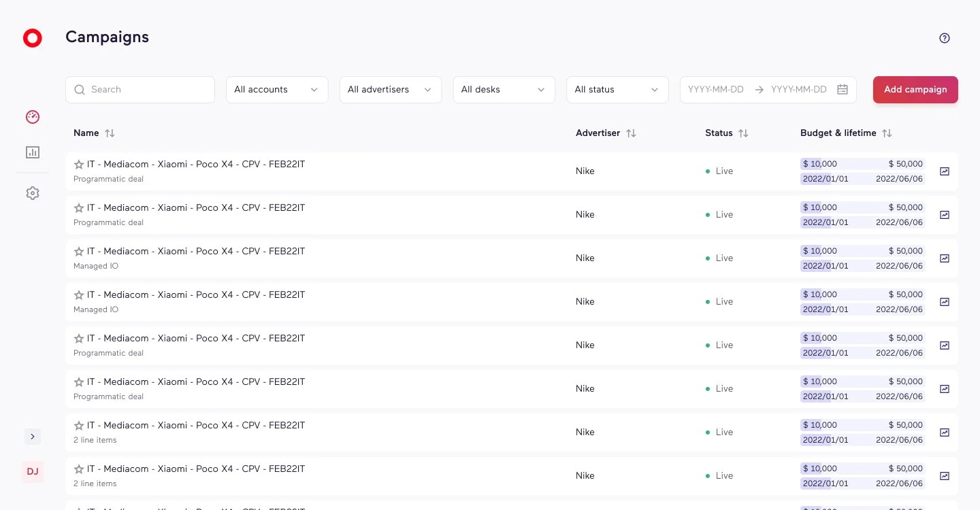
Task: Open stats chart for second Managed IO campaign
Action: (945, 302)
